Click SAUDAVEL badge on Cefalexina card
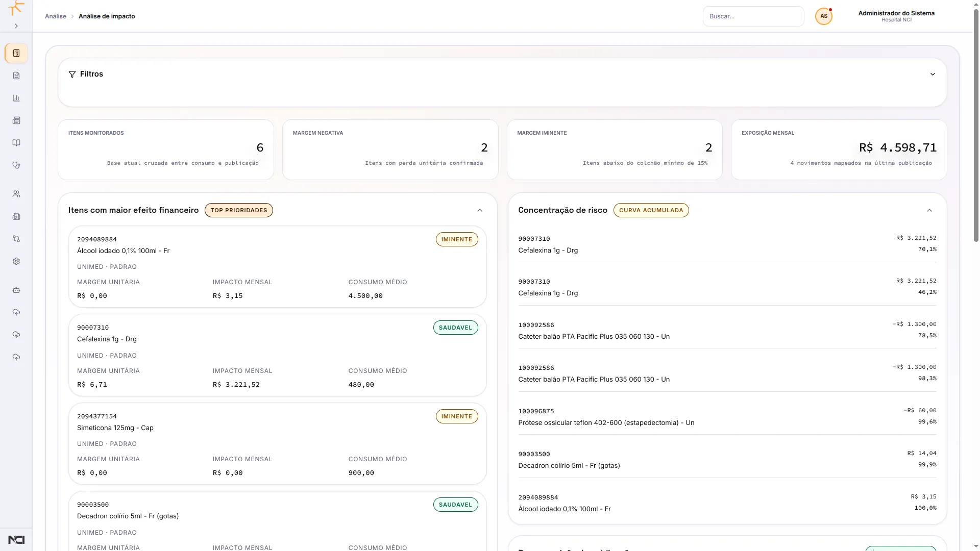This screenshot has height=551, width=980. [456, 328]
